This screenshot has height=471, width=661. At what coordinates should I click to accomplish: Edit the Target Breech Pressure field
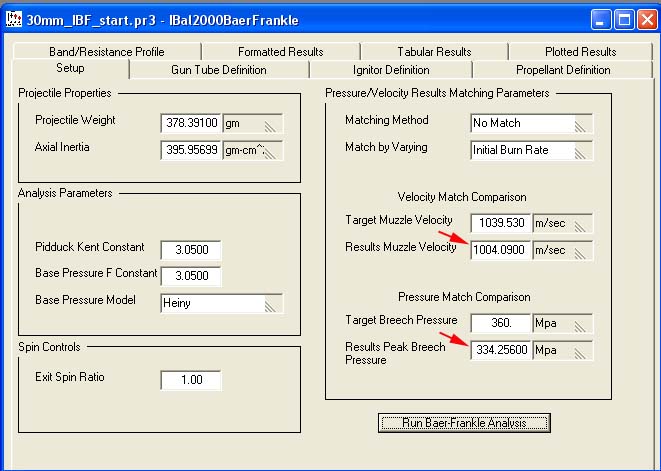click(x=500, y=323)
